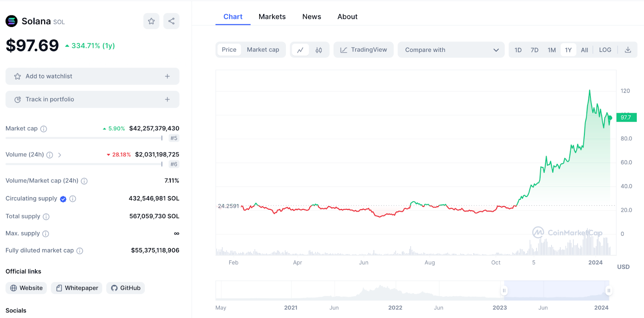Image resolution: width=644 pixels, height=318 pixels.
Task: Click the $55,375,118,906 fully diluted value
Action: 155,250
